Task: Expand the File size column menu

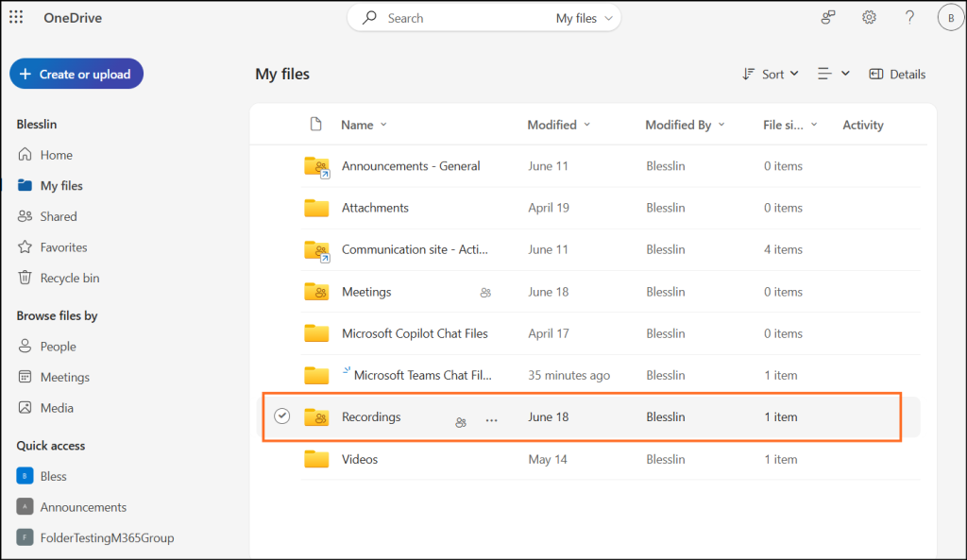Action: (x=814, y=125)
